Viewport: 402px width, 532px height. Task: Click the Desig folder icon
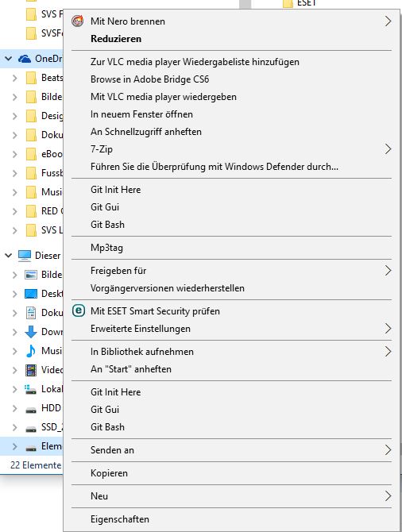(31, 116)
